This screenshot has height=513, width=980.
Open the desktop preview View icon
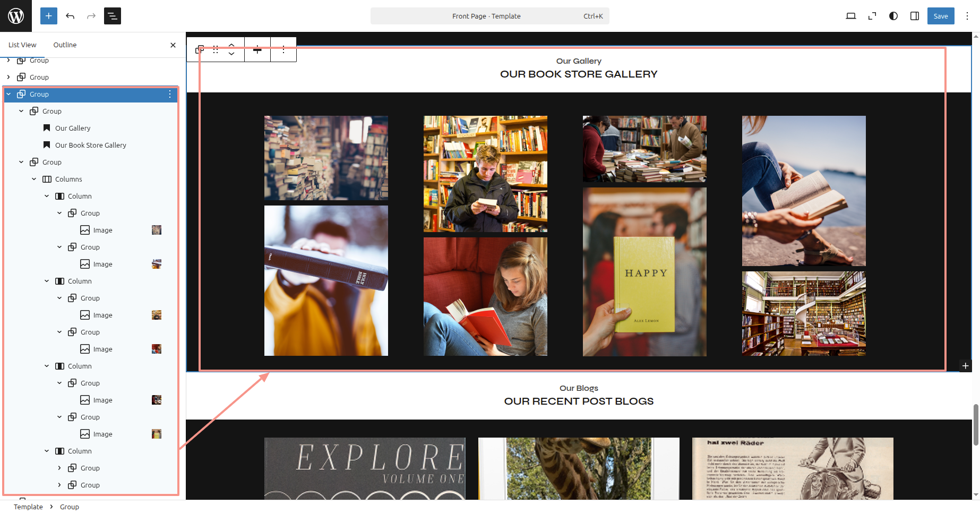[850, 16]
